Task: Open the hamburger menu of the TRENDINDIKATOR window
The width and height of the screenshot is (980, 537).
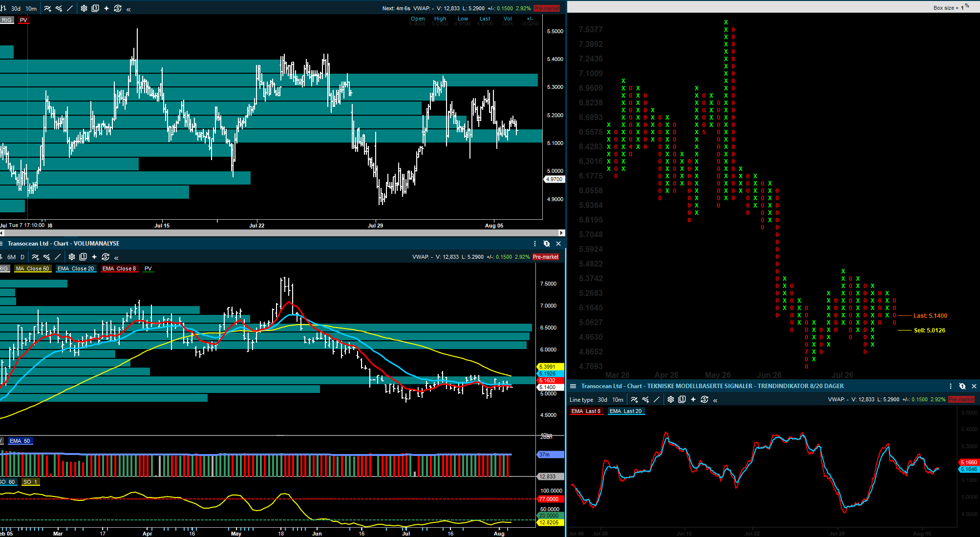Action: pos(573,386)
